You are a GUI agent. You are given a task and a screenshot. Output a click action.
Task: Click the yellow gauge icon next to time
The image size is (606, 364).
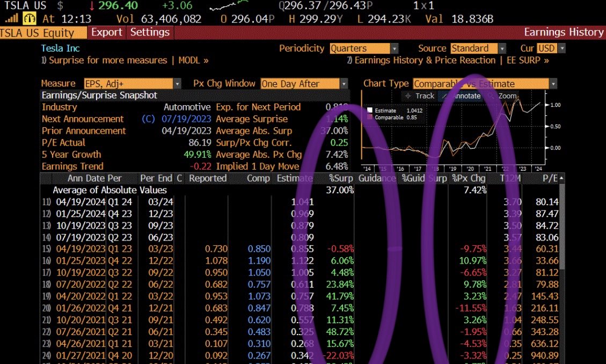[30, 18]
